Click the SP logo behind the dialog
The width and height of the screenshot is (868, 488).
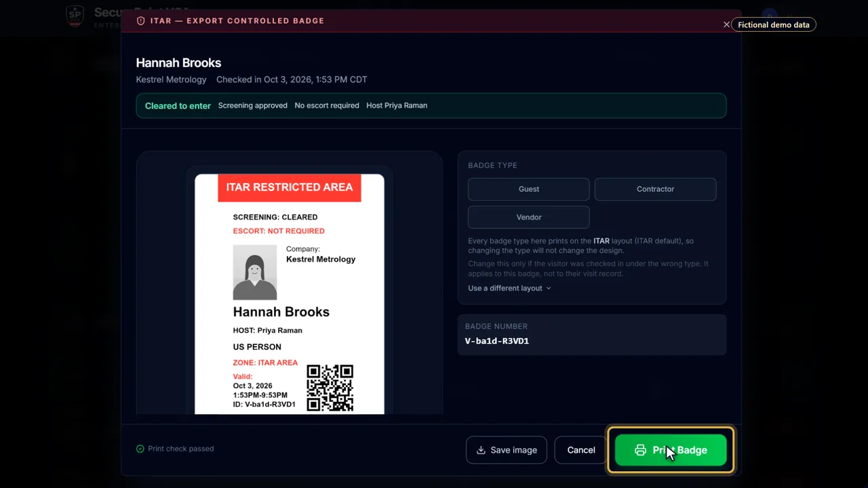75,16
